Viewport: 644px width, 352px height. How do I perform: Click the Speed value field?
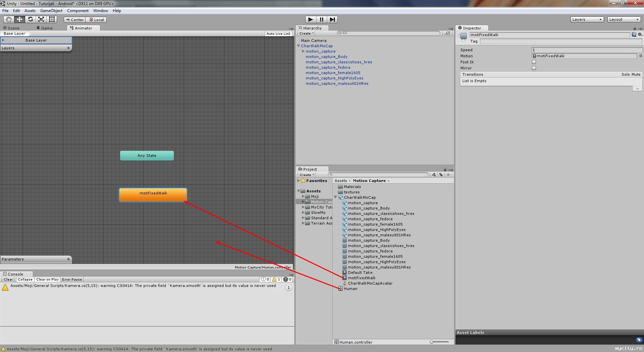(587, 50)
